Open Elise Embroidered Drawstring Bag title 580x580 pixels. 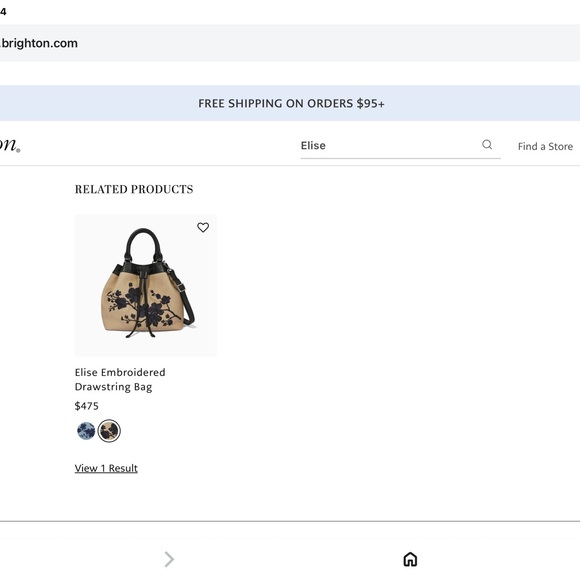click(120, 380)
